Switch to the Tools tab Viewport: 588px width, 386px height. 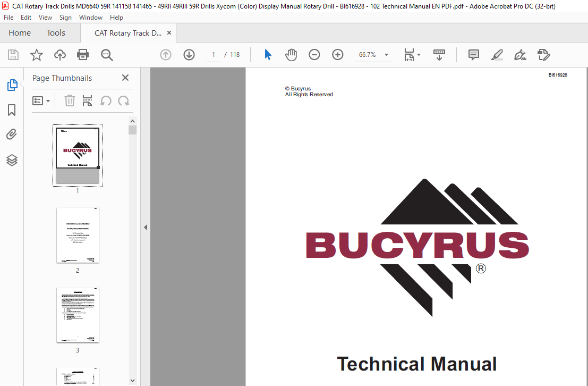click(56, 32)
